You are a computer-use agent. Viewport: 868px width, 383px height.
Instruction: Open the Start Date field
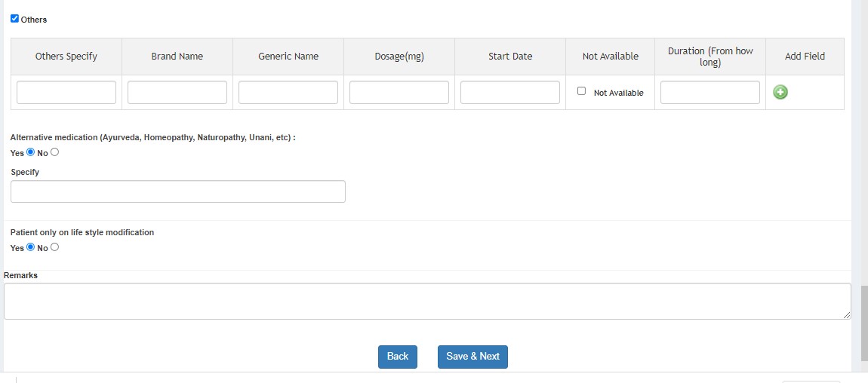coord(510,93)
